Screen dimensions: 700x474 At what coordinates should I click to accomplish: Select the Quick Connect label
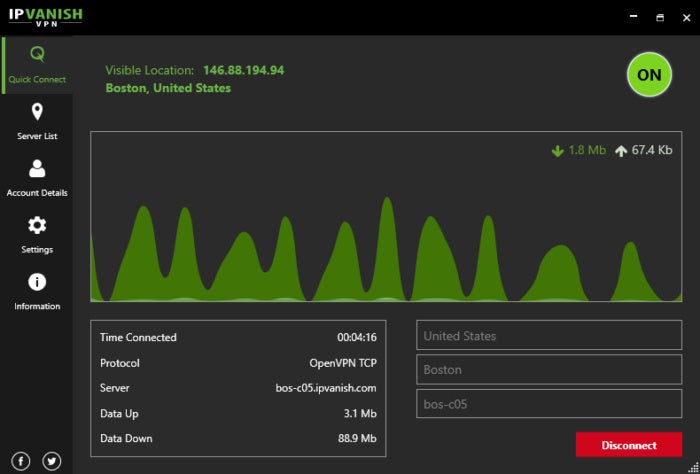37,79
